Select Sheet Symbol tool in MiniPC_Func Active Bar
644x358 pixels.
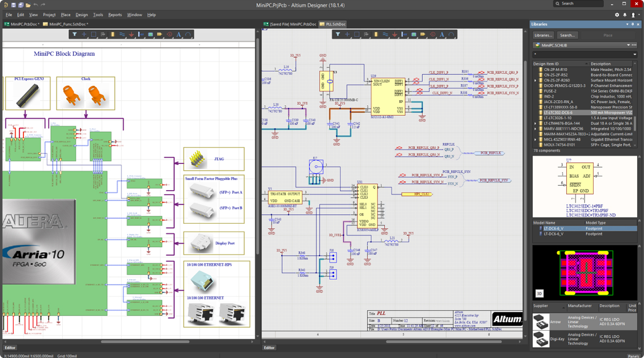tap(150, 35)
